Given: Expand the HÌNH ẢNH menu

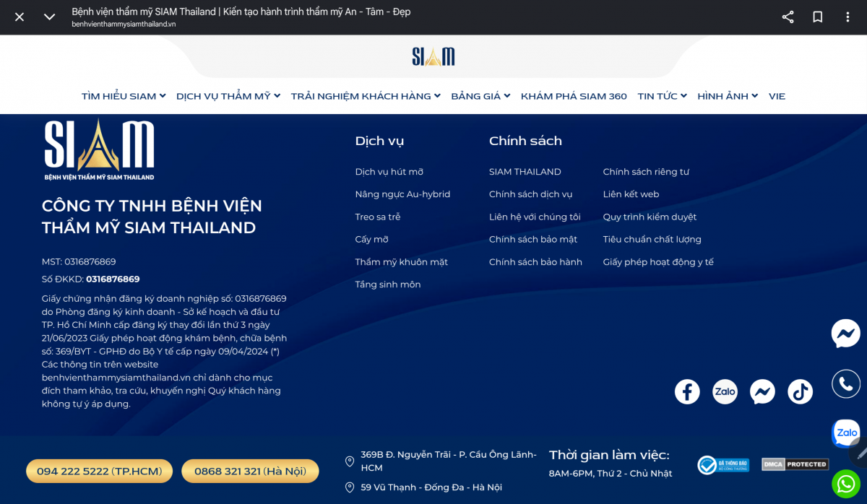Looking at the screenshot, I should point(728,96).
